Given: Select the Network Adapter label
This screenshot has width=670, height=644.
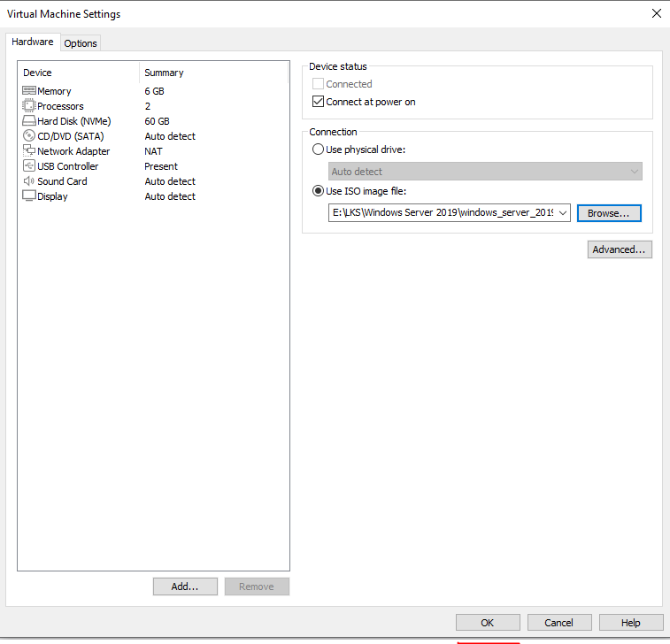Looking at the screenshot, I should (73, 151).
